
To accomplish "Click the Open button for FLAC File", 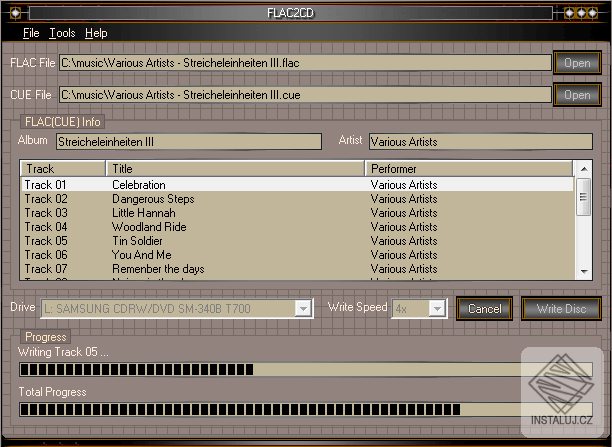I will [577, 63].
